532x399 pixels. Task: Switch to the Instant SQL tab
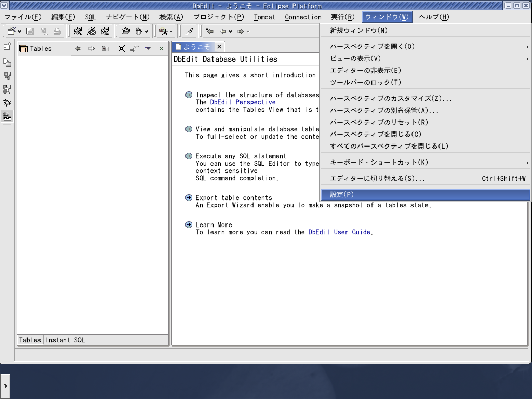[x=65, y=340]
